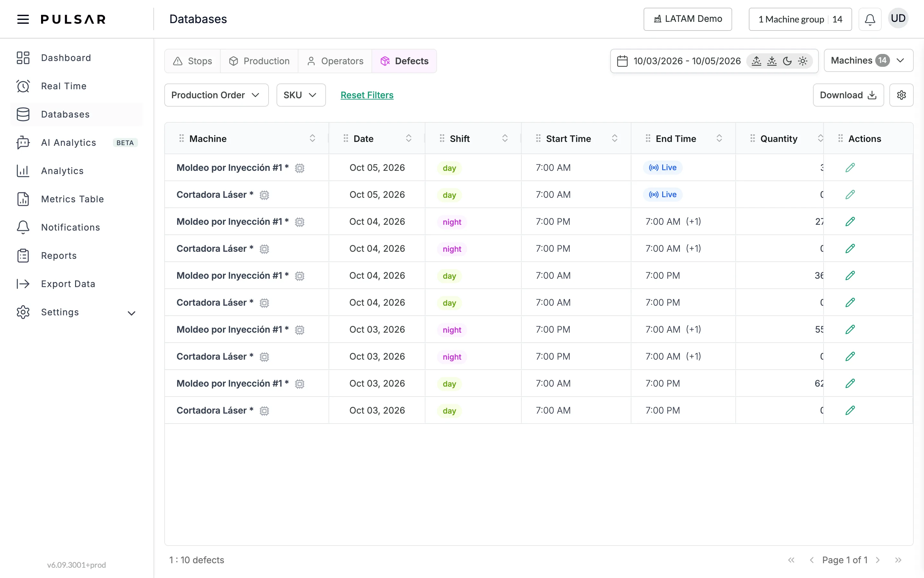Sort table by Quantity column
The image size is (924, 578).
tap(820, 138)
